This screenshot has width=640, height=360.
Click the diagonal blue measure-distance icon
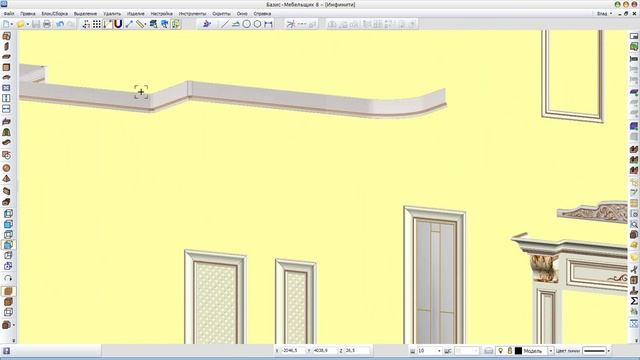[129, 24]
